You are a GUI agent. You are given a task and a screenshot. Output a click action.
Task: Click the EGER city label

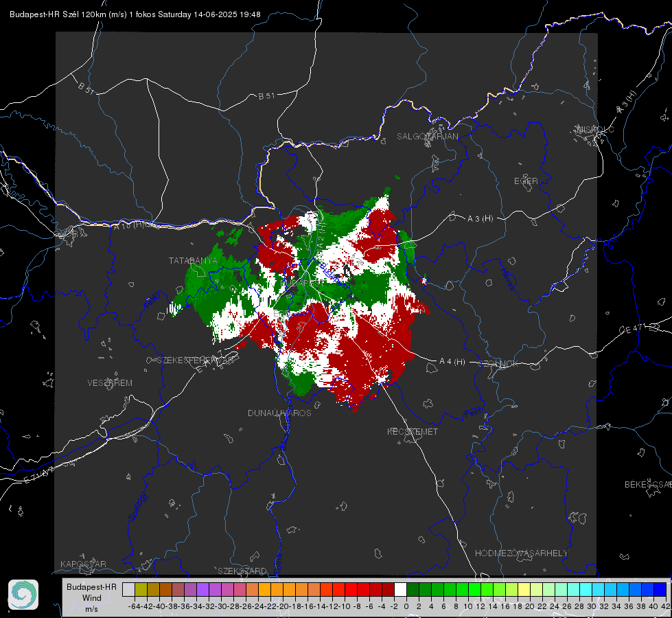click(526, 181)
